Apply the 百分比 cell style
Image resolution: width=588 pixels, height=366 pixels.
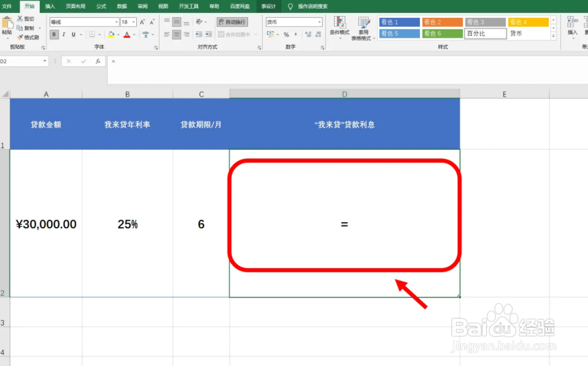tap(486, 34)
